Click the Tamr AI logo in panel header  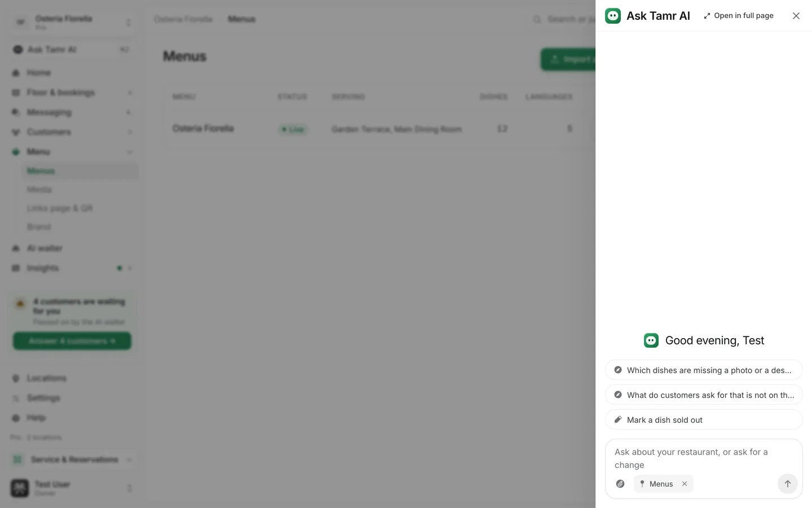[613, 16]
